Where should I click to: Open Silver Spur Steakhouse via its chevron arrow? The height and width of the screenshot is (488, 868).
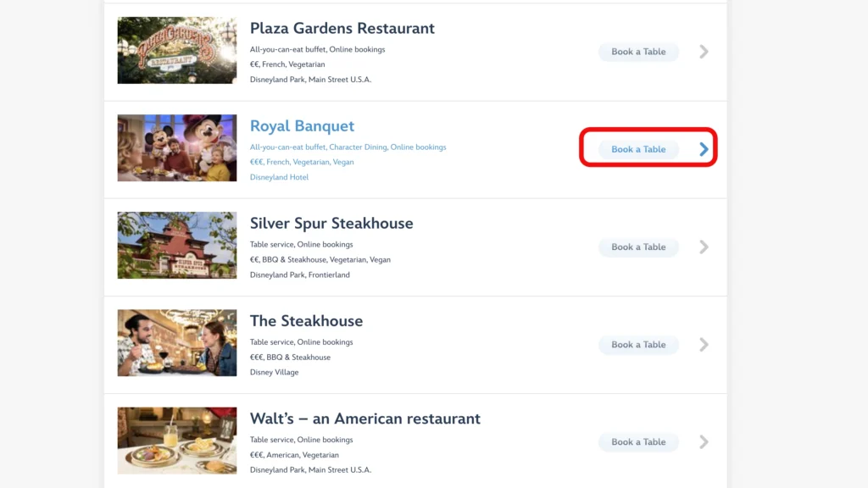[x=704, y=247]
